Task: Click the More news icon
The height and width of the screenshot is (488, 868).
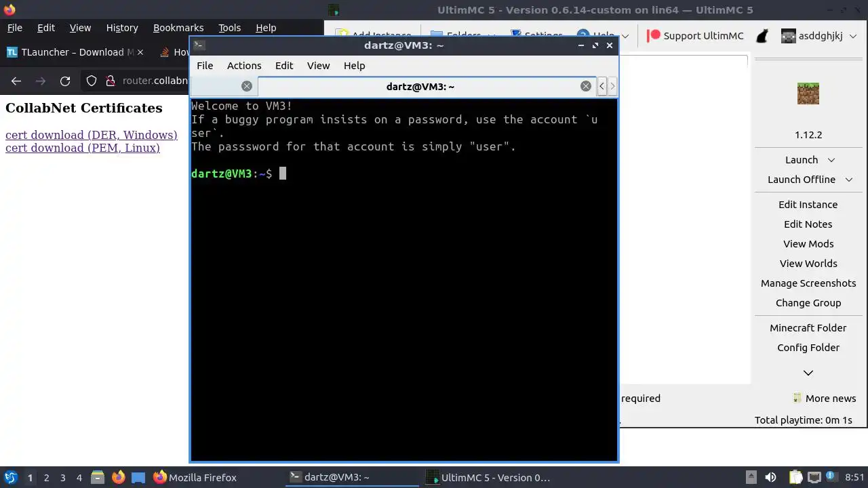Action: (x=797, y=399)
